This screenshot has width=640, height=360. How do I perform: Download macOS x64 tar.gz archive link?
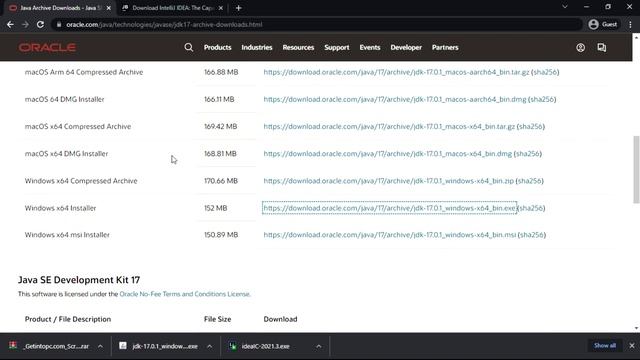pyautogui.click(x=389, y=127)
